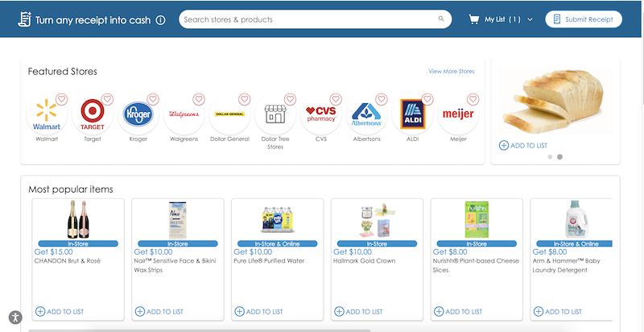Click the Turn any receipt into cash title

click(93, 20)
